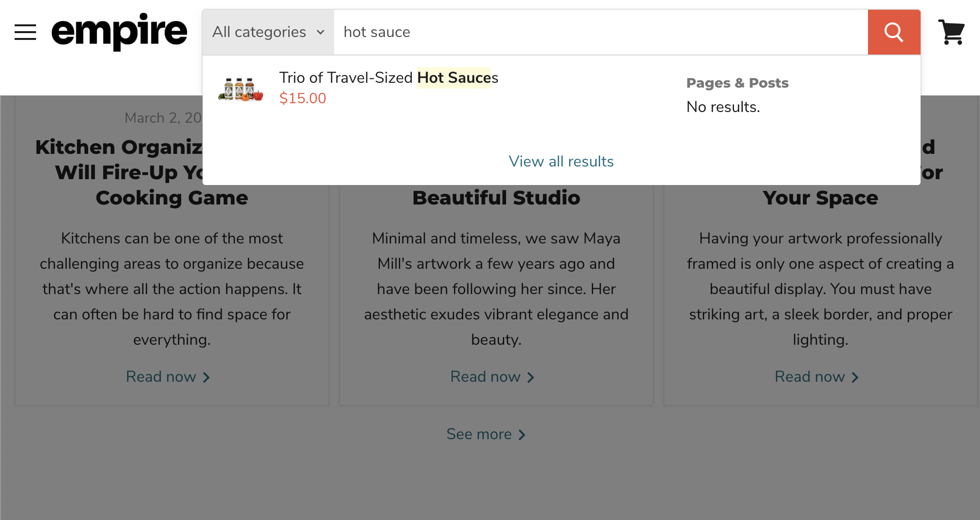Select the Minimal and timeless paragraph

coord(496,289)
